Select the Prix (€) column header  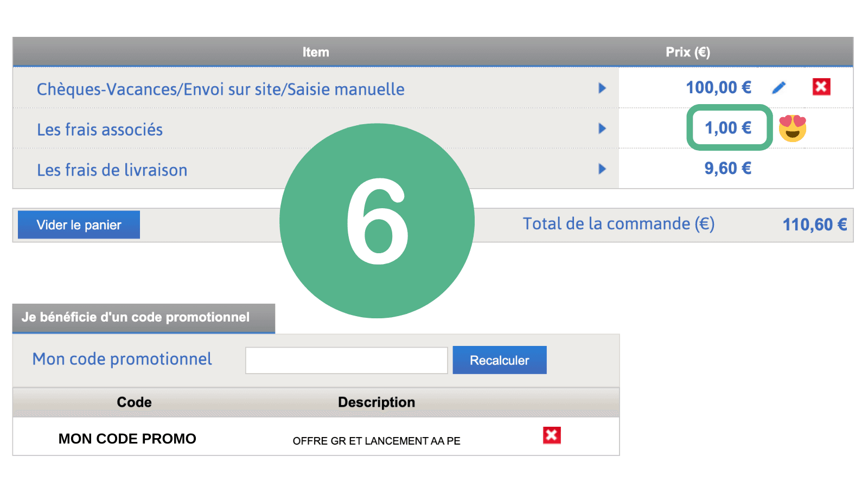[687, 52]
